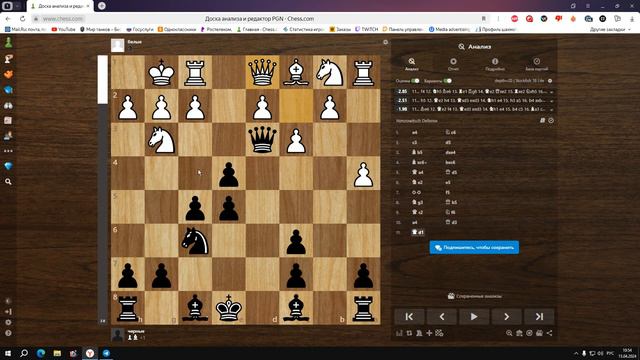The width and height of the screenshot is (640, 360).
Task: Open the Watch binoculars section
Action: click(x=8, y=105)
